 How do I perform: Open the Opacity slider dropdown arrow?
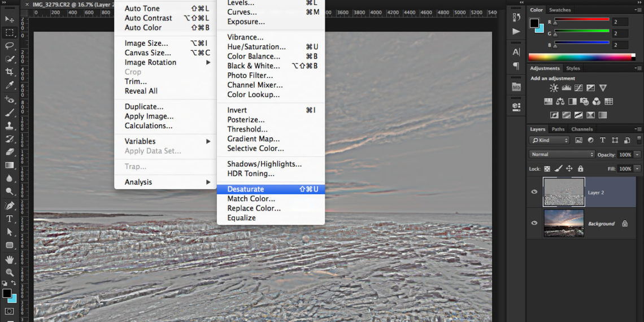coord(637,155)
